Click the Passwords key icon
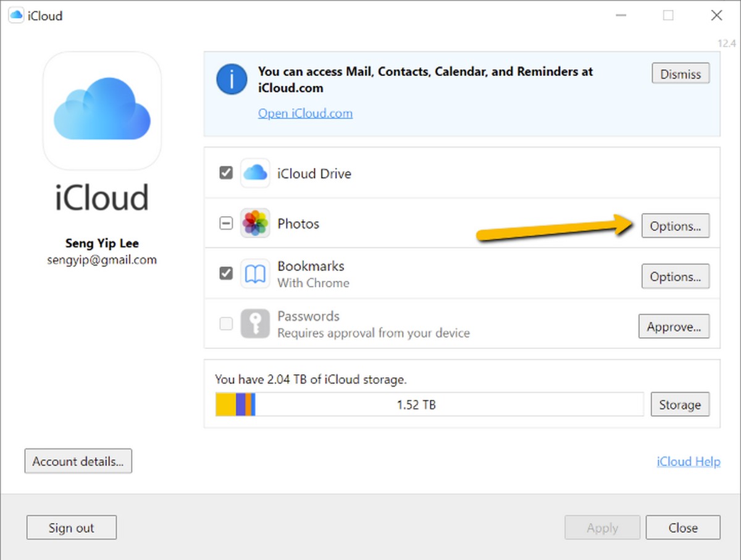 pos(255,324)
